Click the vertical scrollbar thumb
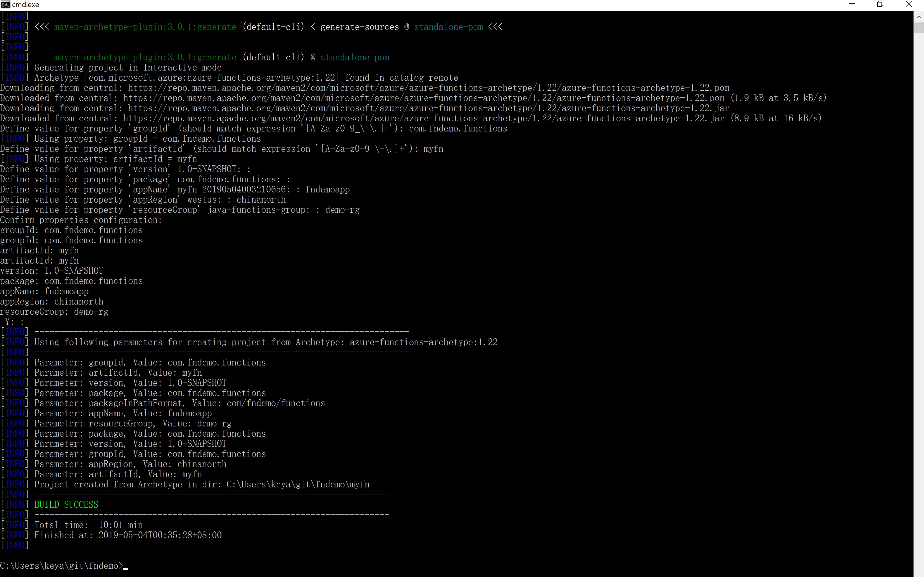 coord(919,28)
